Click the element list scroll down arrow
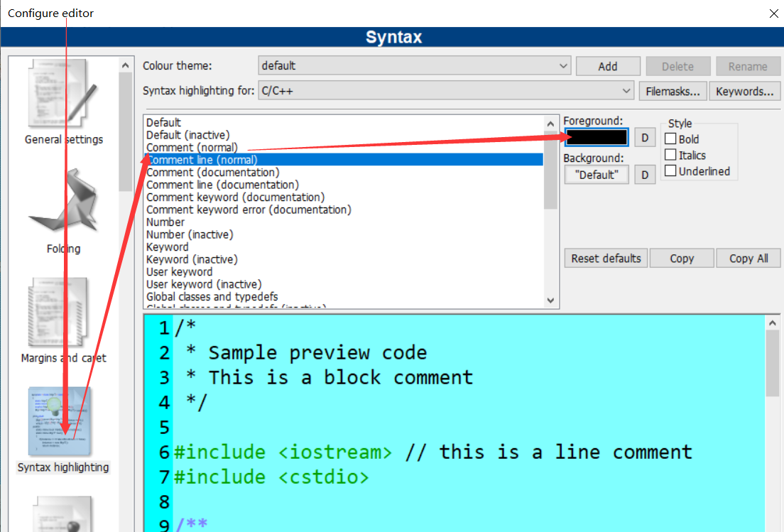This screenshot has width=784, height=532. point(550,300)
